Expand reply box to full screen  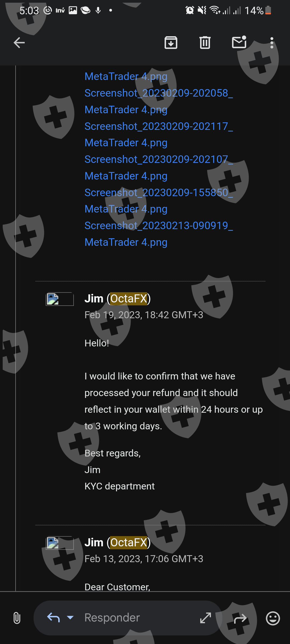click(206, 618)
